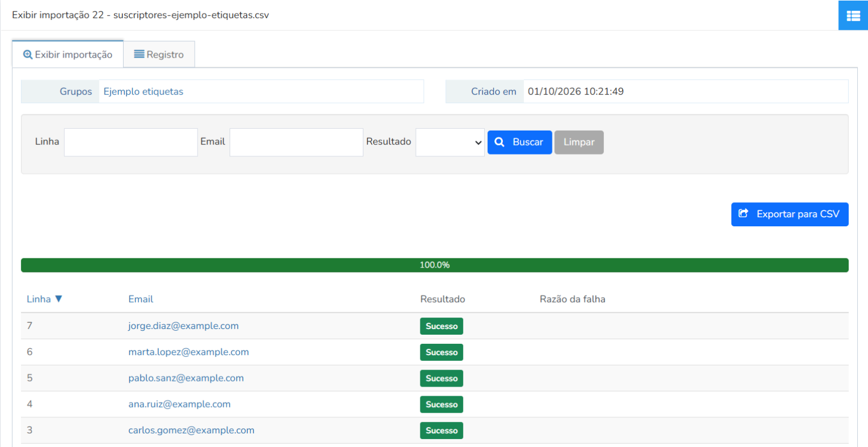Focus the Linha filter input
The image size is (868, 447).
130,142
